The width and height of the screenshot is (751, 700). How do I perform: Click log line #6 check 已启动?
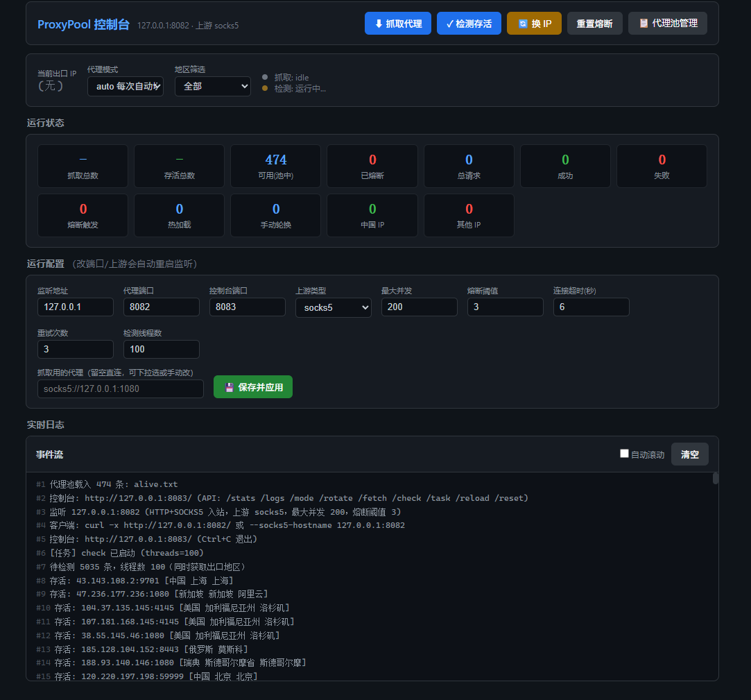click(120, 553)
